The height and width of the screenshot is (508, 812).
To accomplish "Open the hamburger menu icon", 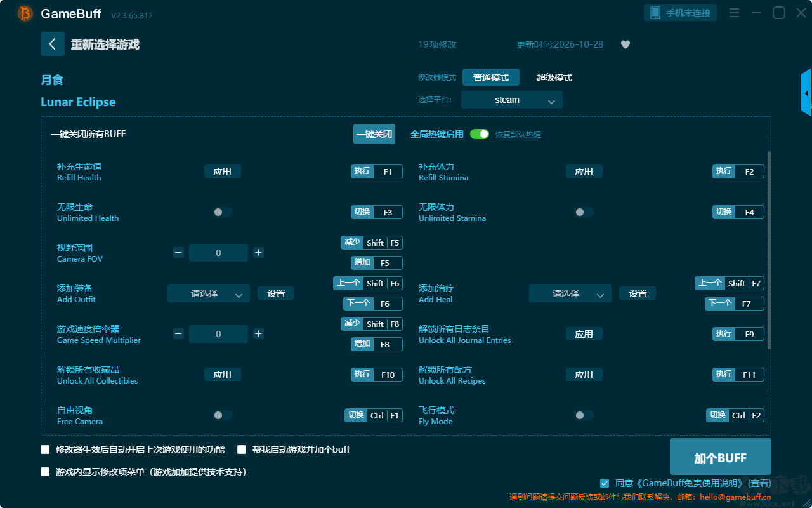I will click(734, 13).
